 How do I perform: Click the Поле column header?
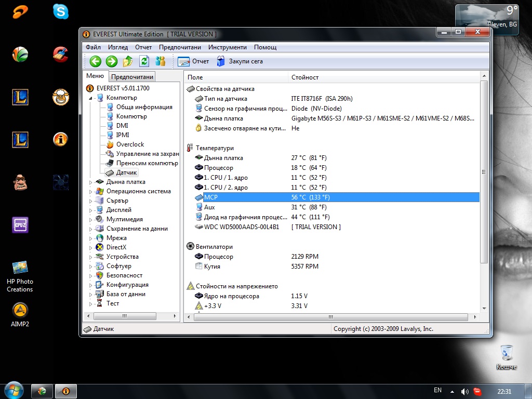click(x=236, y=77)
